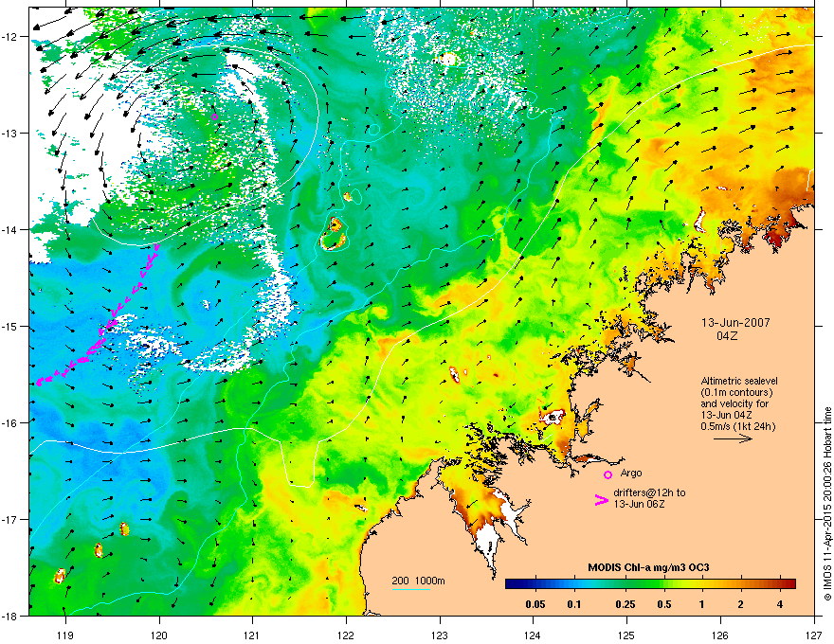The image size is (834, 644).
Task: Click latitude axis label -18
Action: point(9,616)
